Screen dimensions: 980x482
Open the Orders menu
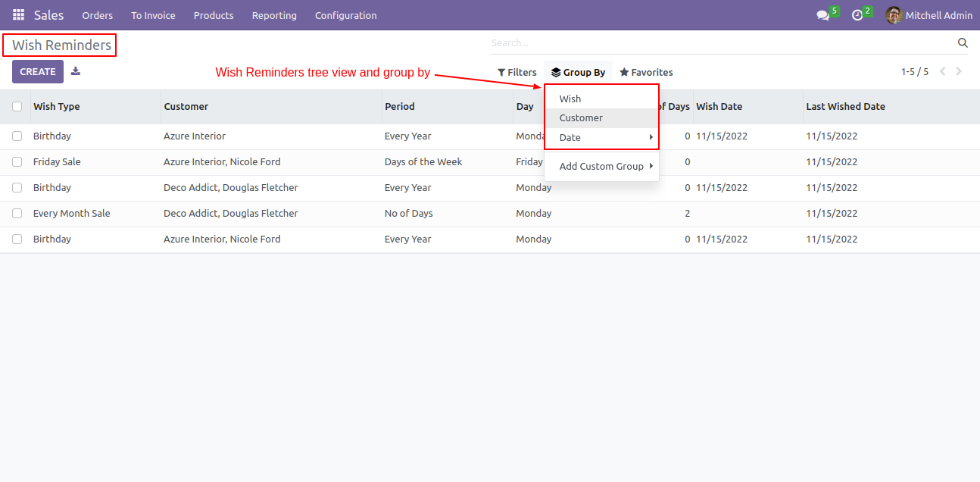[x=98, y=15]
